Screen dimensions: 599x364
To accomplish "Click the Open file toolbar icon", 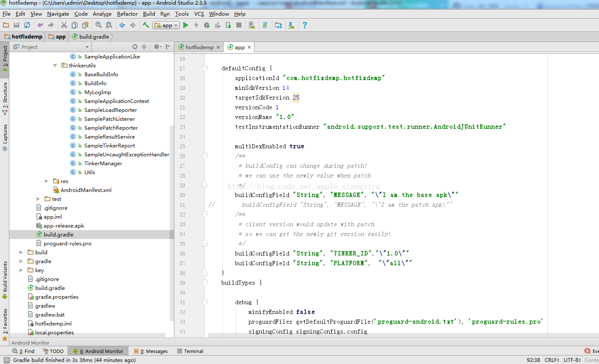I will [x=6, y=25].
